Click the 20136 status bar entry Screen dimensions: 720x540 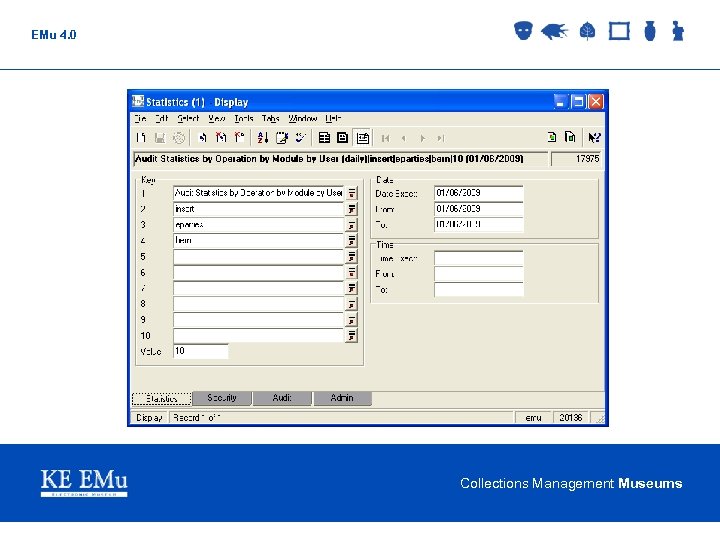coord(570,418)
